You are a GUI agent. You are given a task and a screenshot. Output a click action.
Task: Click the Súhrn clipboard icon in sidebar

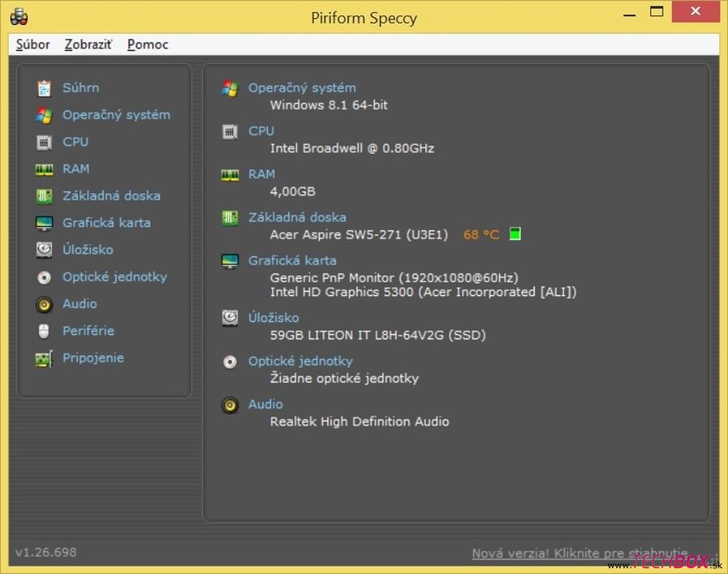pos(44,88)
